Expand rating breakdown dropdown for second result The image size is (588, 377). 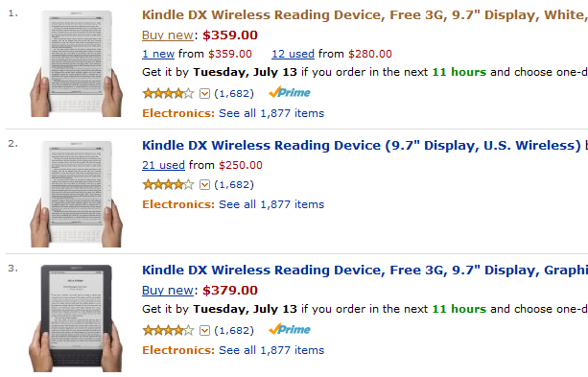coord(204,184)
